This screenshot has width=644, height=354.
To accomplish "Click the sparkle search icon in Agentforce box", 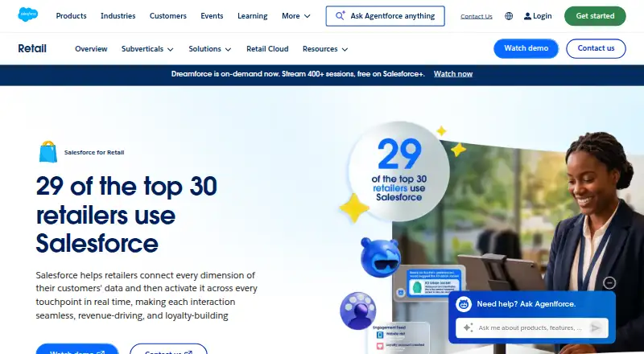I will [x=340, y=15].
